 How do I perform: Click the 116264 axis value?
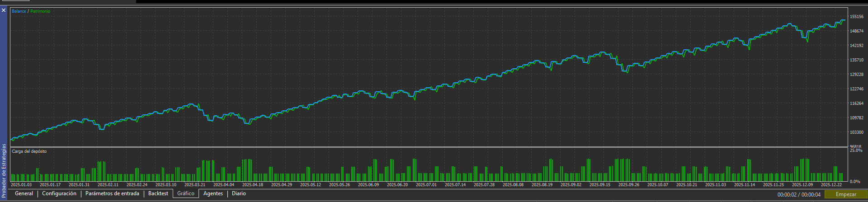pos(857,103)
